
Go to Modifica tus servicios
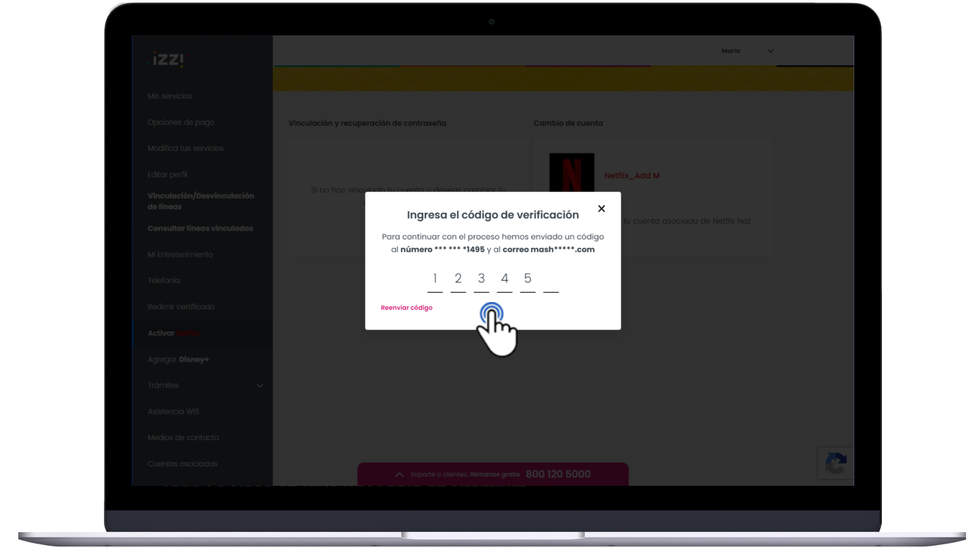pyautogui.click(x=185, y=148)
